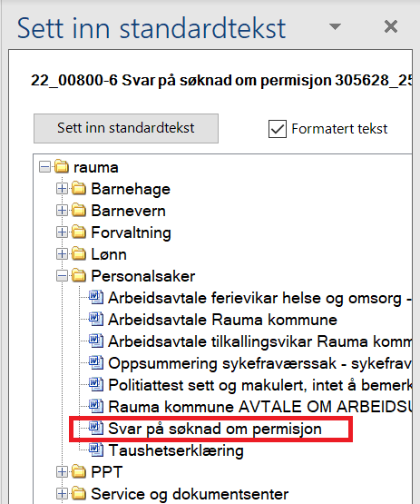Expand the Service og dokumentsenter node
The height and width of the screenshot is (504, 420).
click(x=62, y=493)
